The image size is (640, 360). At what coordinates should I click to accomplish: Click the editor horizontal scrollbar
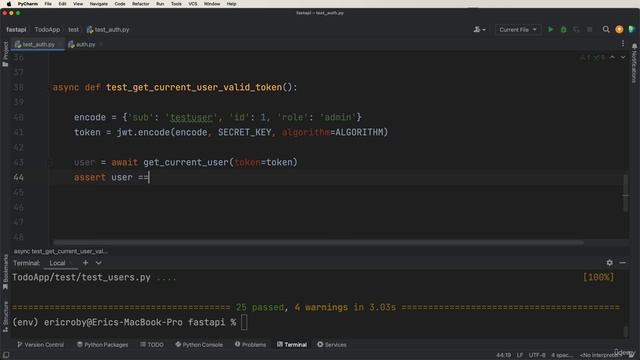coord(318,242)
